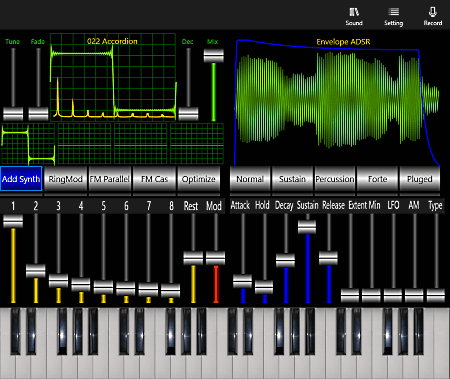Image resolution: width=450 pixels, height=379 pixels.
Task: Click the Type slider handle
Action: (x=436, y=296)
